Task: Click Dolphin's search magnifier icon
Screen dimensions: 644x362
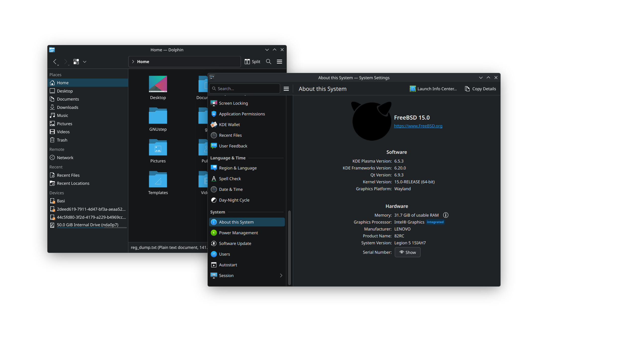Action: pyautogui.click(x=268, y=62)
